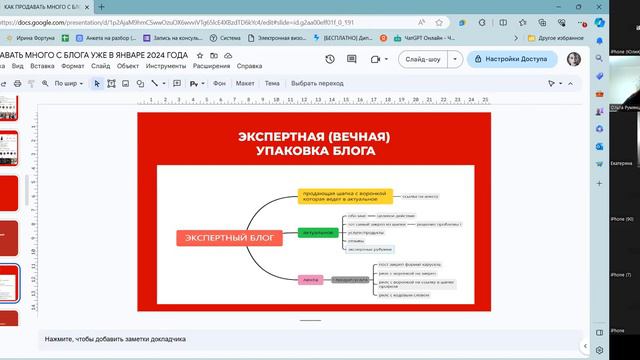640x360 pixels.
Task: Insert an image via toolbar icon
Action: (125, 84)
